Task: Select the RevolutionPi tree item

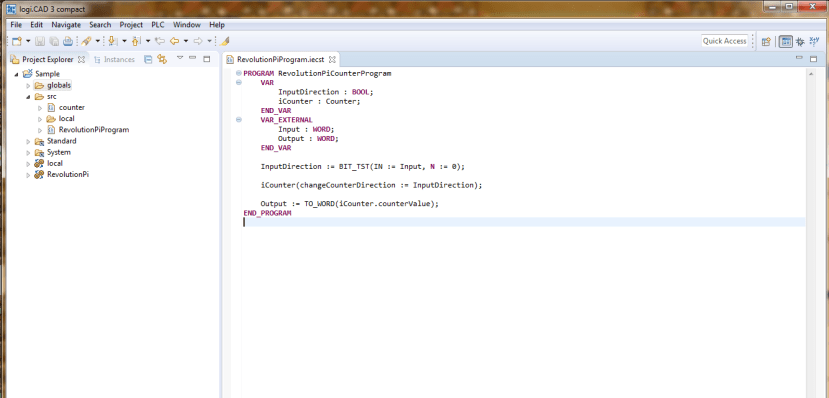Action: 68,174
